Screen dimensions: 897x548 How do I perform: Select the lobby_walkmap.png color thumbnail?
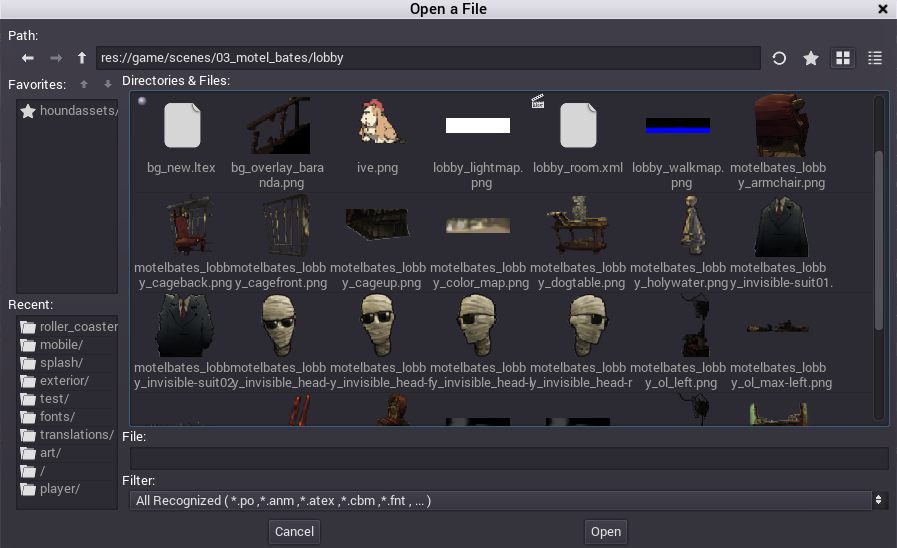(x=677, y=126)
